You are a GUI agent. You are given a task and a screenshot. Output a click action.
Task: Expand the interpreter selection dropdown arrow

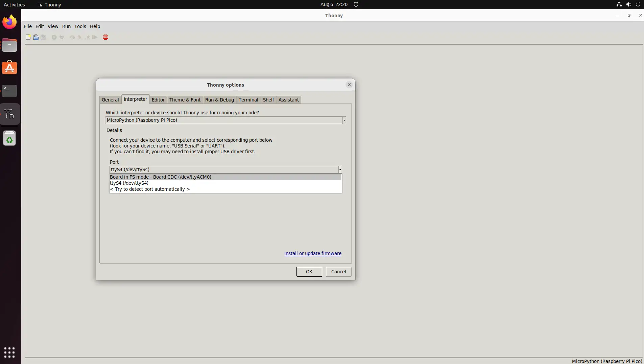[344, 120]
